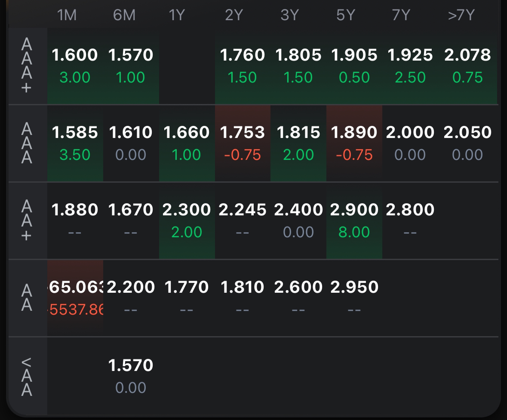The image size is (507, 420).
Task: Click the >7Y column header
Action: (x=461, y=15)
